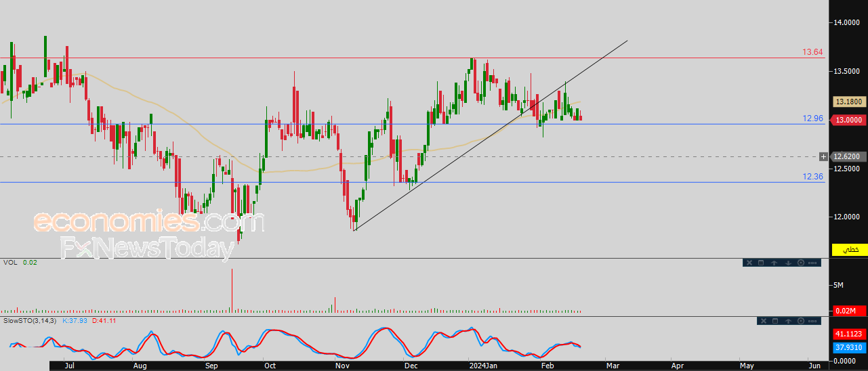Click the Apr label on time axis
Image resolution: width=868 pixels, height=371 pixels.
pyautogui.click(x=678, y=366)
